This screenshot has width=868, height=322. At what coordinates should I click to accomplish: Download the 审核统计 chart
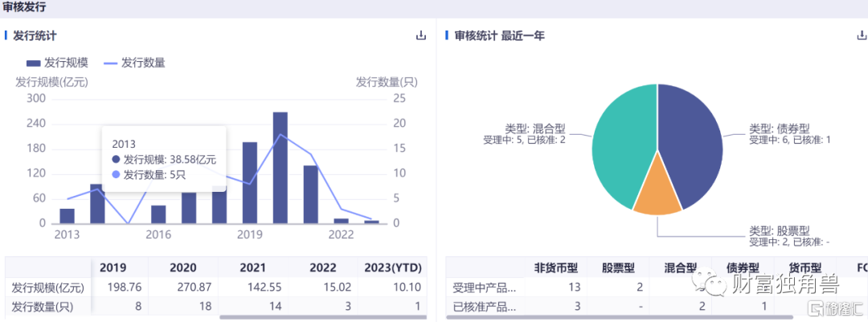point(862,35)
